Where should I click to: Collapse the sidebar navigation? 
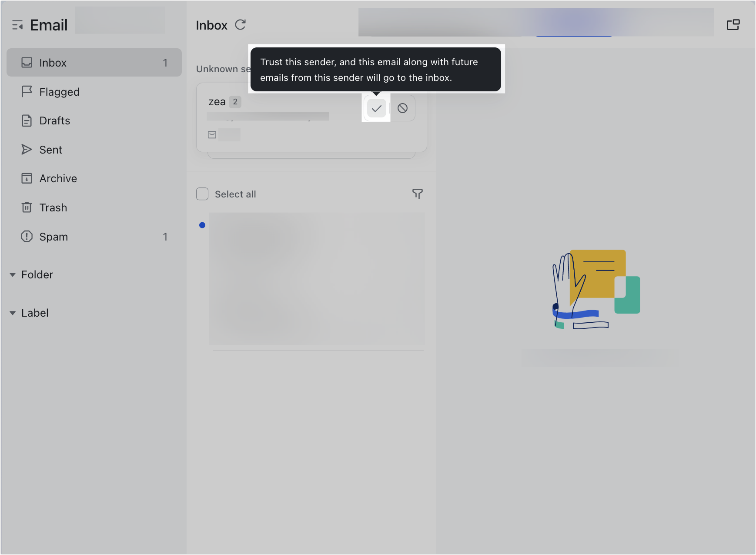tap(18, 26)
